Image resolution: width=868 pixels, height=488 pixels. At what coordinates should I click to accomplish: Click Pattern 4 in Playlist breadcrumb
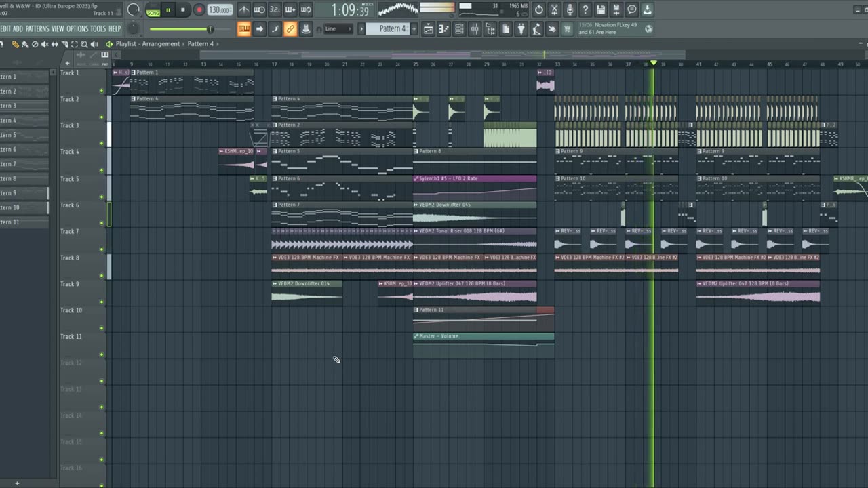tap(201, 44)
